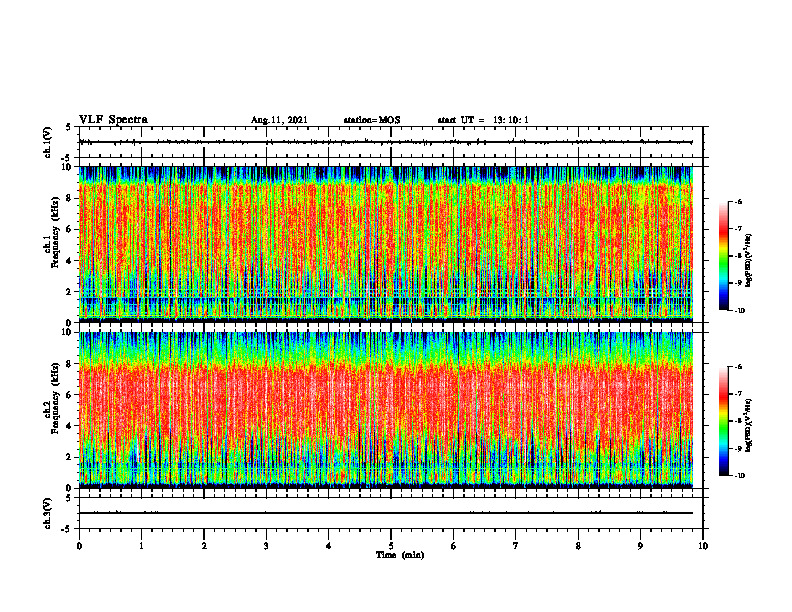Click the "2" kHz tick of ch.2 spectrogram

click(x=70, y=457)
